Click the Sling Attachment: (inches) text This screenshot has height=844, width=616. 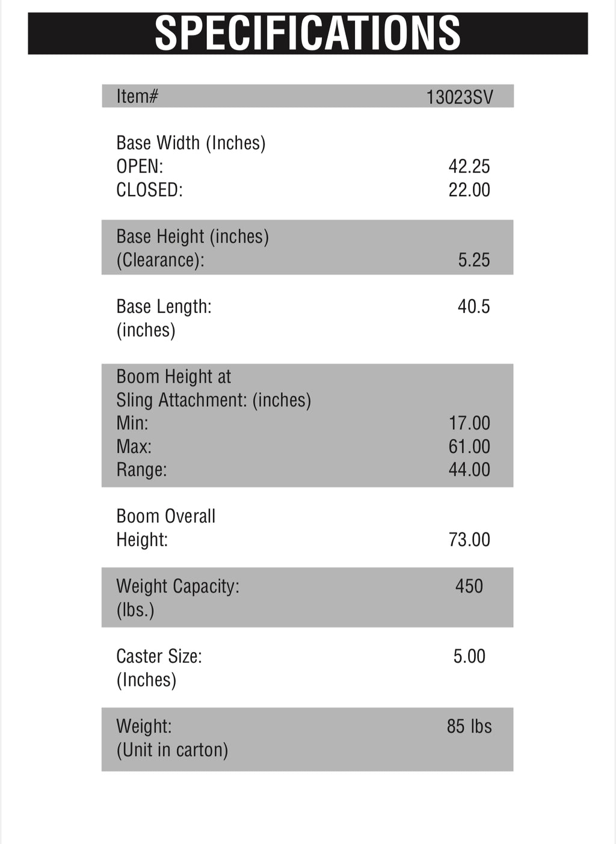pos(214,400)
